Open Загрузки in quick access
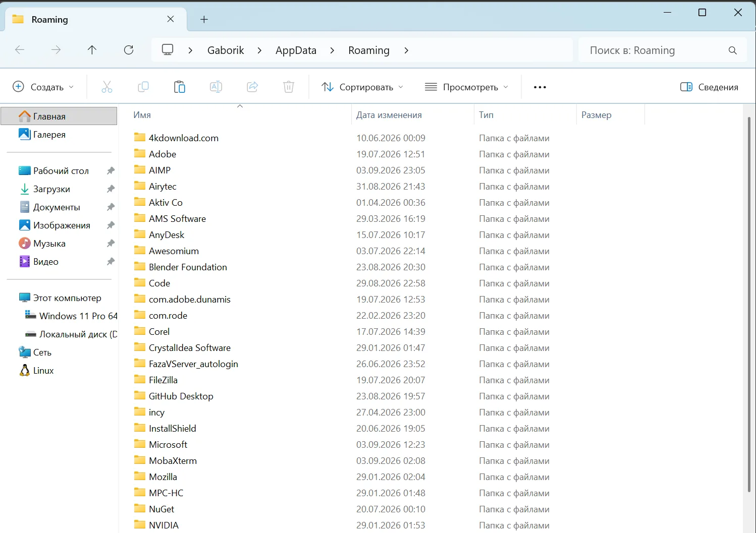Image resolution: width=756 pixels, height=533 pixels. pos(51,189)
